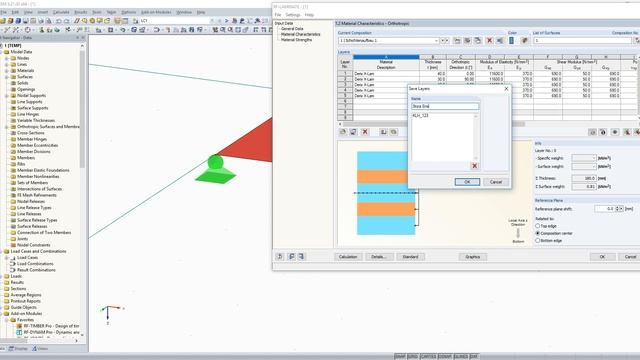The image size is (640, 360).
Task: Open the Calculate menu in the main window
Action: click(x=61, y=12)
